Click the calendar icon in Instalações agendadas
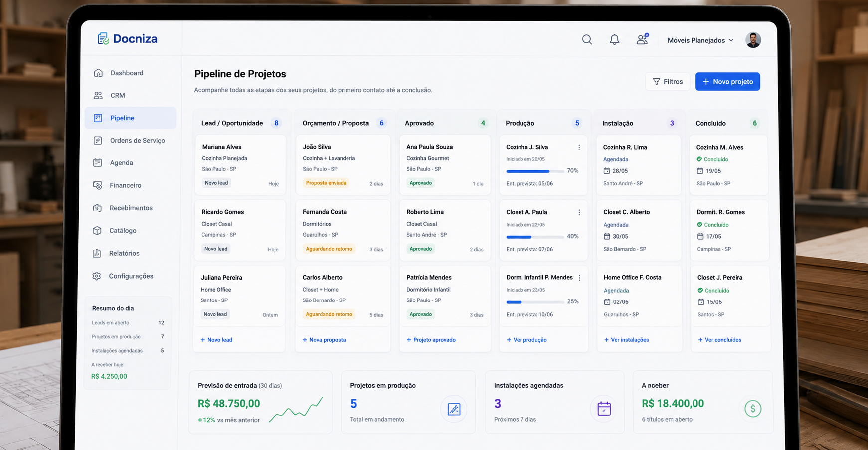Image resolution: width=868 pixels, height=450 pixels. click(604, 409)
